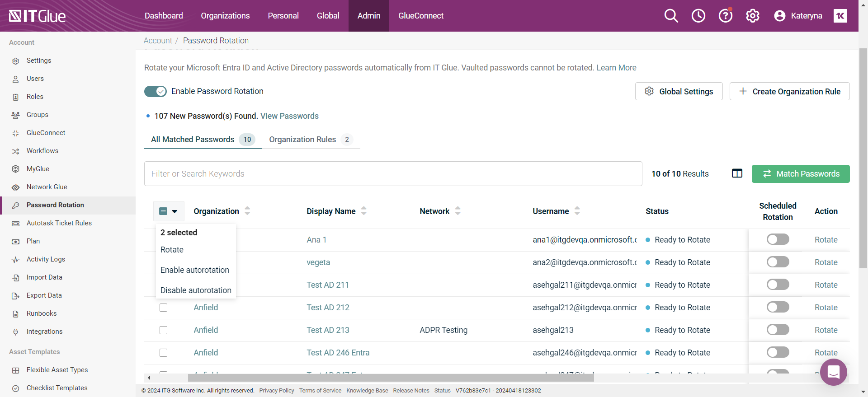Click the horizontal table scrollbar
Screen dimensions: 868x397
pos(391,378)
